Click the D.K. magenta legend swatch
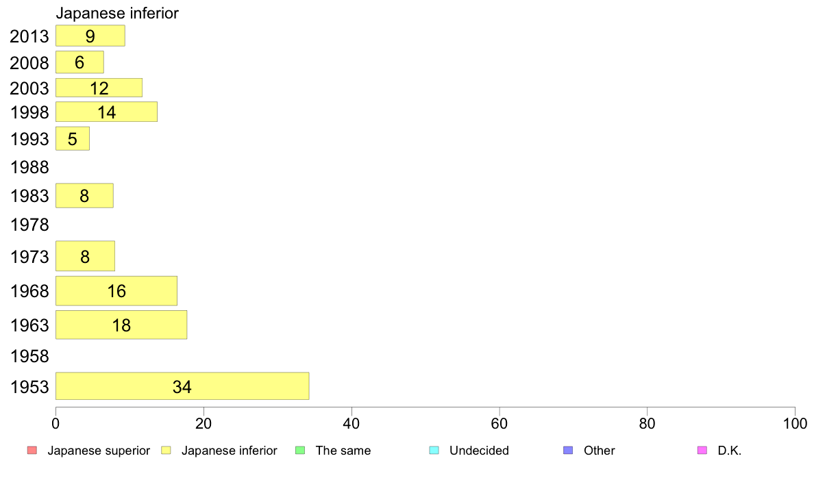Viewport: 814px width, 504px height. tap(702, 450)
